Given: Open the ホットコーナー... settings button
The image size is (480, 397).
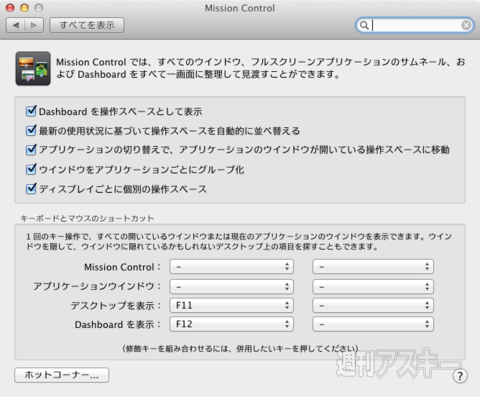Looking at the screenshot, I should 62,375.
